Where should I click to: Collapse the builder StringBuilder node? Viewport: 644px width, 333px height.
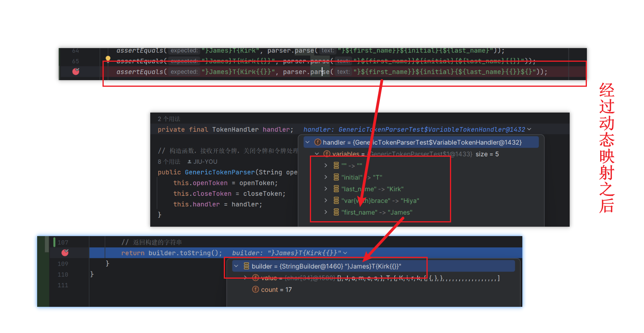pos(236,266)
